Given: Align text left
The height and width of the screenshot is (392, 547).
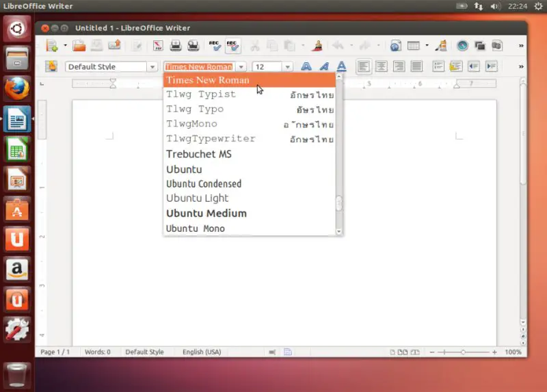Looking at the screenshot, I should pyautogui.click(x=364, y=66).
